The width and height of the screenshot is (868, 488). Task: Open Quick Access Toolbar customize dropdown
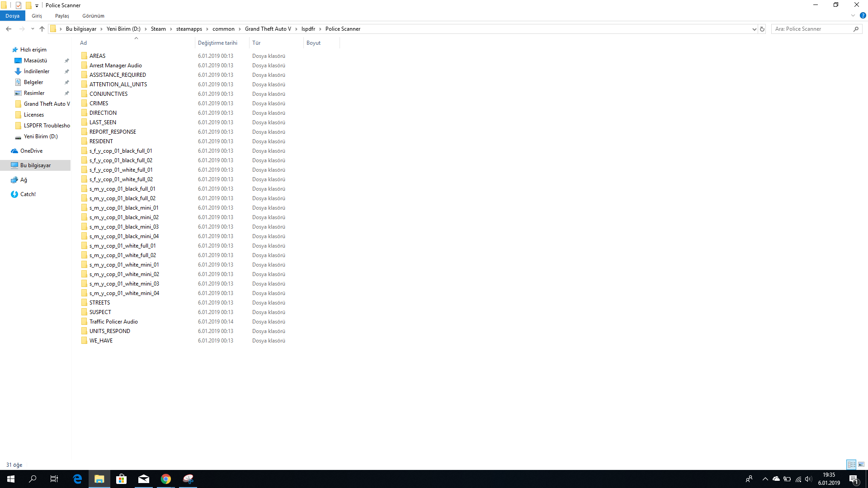tap(37, 5)
